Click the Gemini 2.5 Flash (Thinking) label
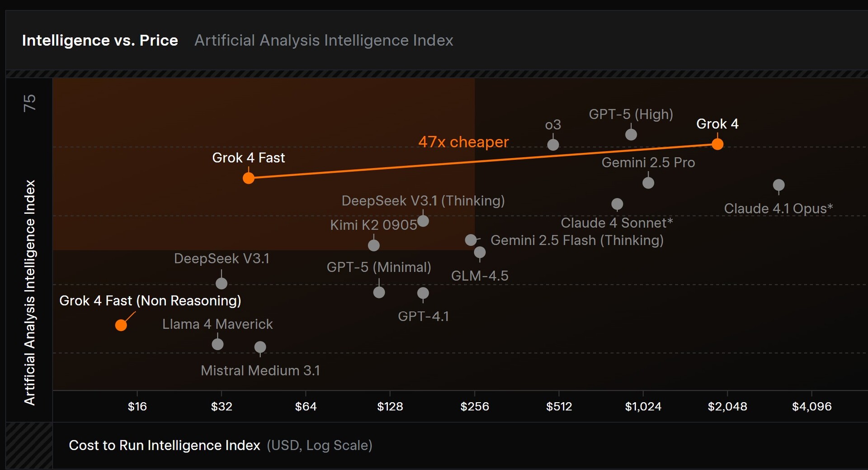The image size is (868, 470). (577, 240)
